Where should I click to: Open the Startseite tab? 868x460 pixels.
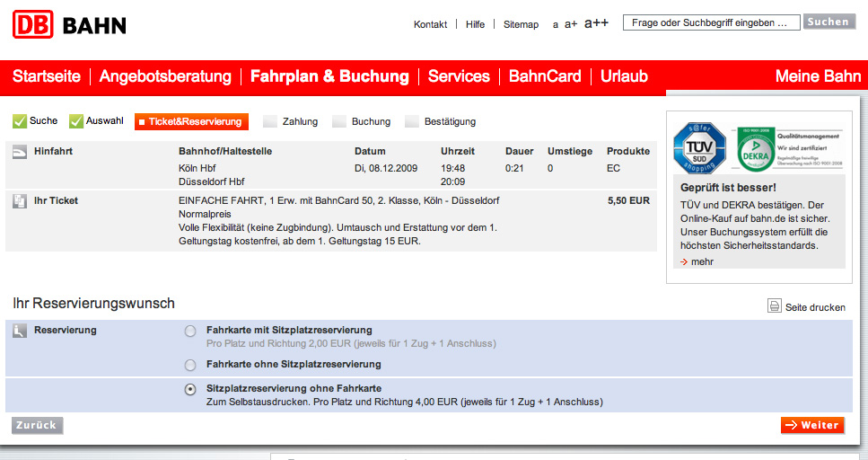point(47,76)
